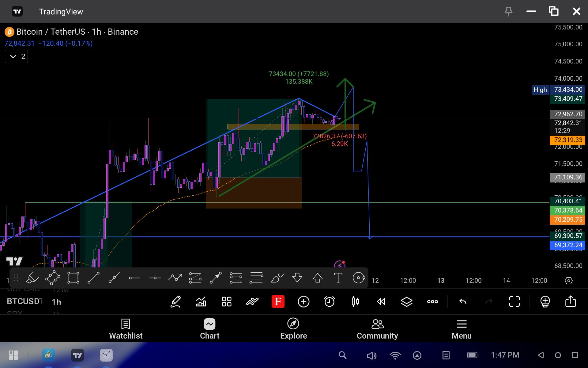Open the layers object tree icon

(406, 302)
